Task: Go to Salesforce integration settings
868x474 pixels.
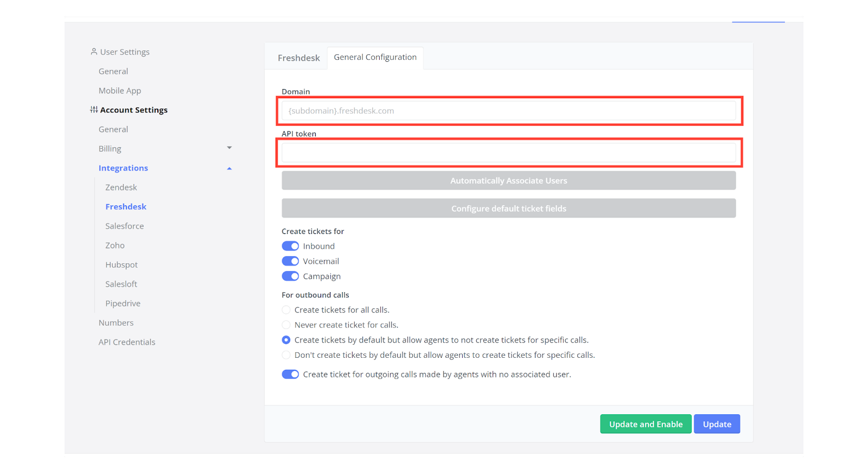Action: click(x=124, y=226)
